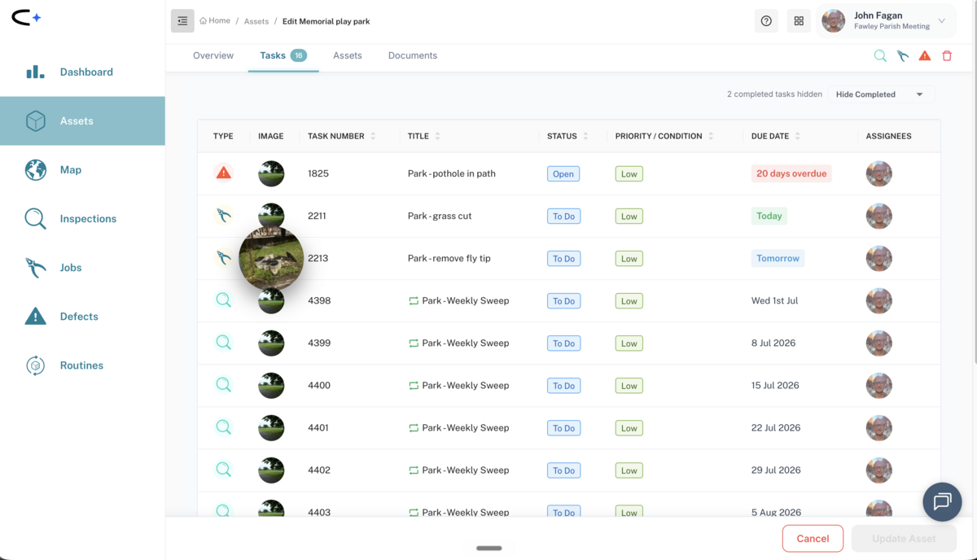Click the red warning defect icon in toolbar

(925, 56)
